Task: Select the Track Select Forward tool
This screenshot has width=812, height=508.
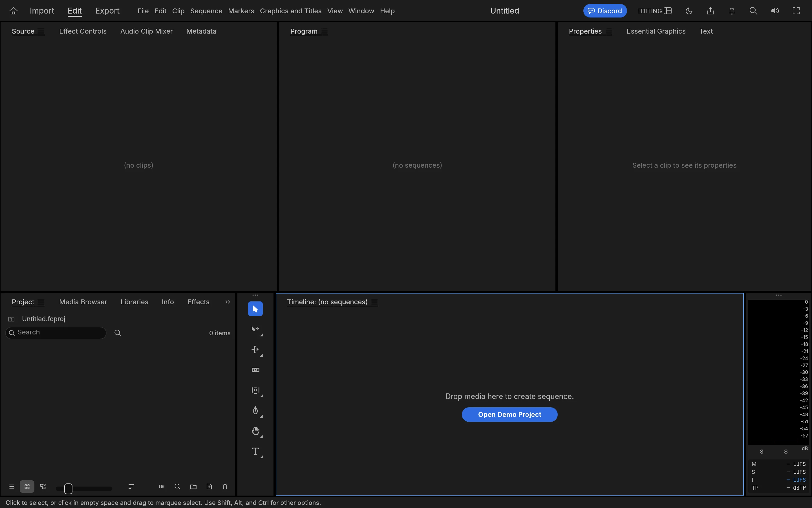Action: (x=255, y=329)
